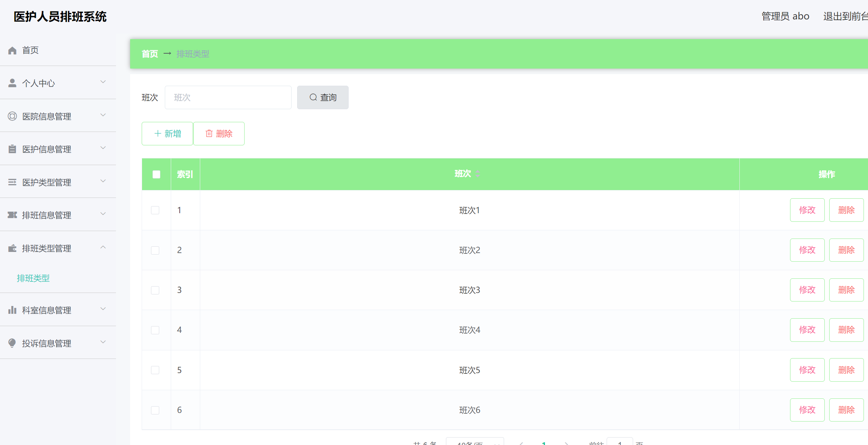The width and height of the screenshot is (868, 445).
Task: Check the checkbox for row 班次1
Action: click(x=155, y=210)
